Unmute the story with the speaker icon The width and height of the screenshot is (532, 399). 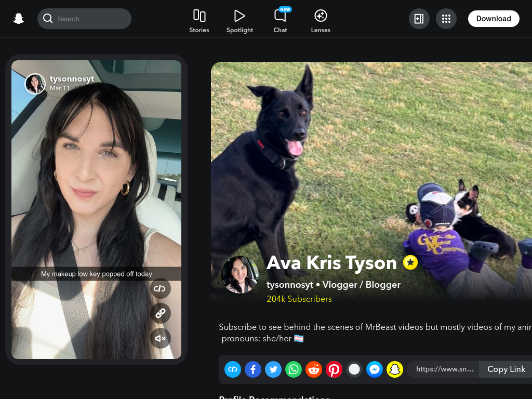(x=160, y=338)
